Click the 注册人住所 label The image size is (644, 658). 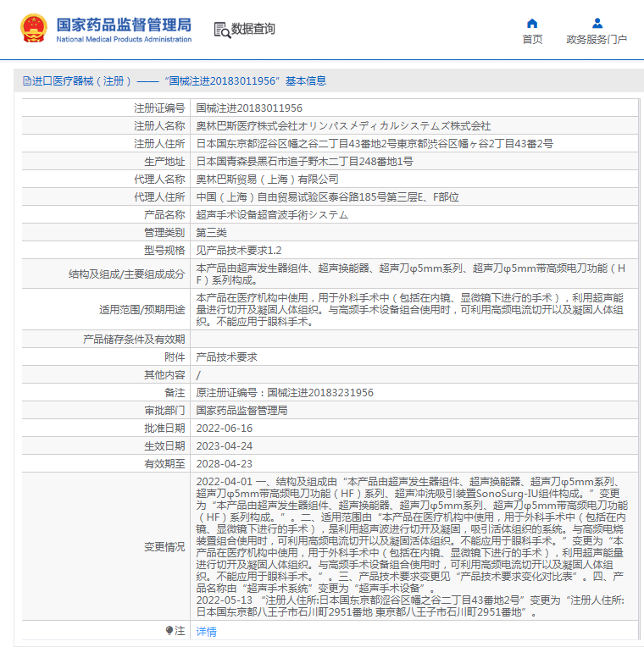click(x=159, y=144)
